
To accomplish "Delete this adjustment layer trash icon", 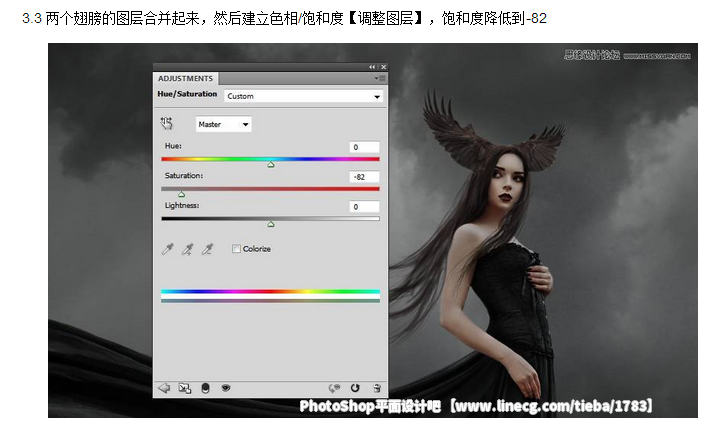I will tap(377, 388).
